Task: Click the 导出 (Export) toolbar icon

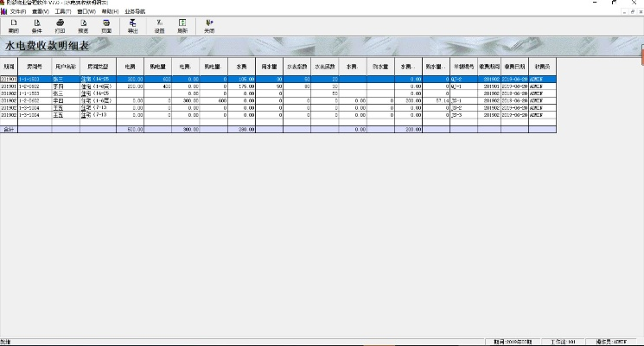Action: pyautogui.click(x=132, y=25)
